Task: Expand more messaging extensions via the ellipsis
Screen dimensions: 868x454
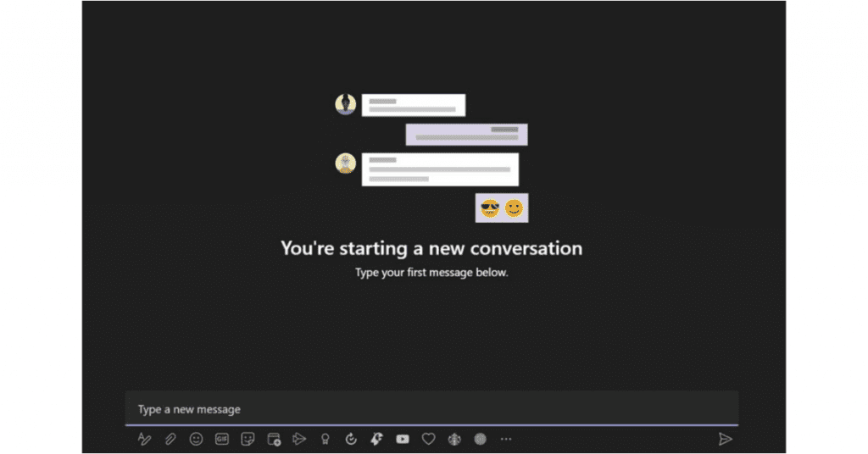Action: (506, 439)
